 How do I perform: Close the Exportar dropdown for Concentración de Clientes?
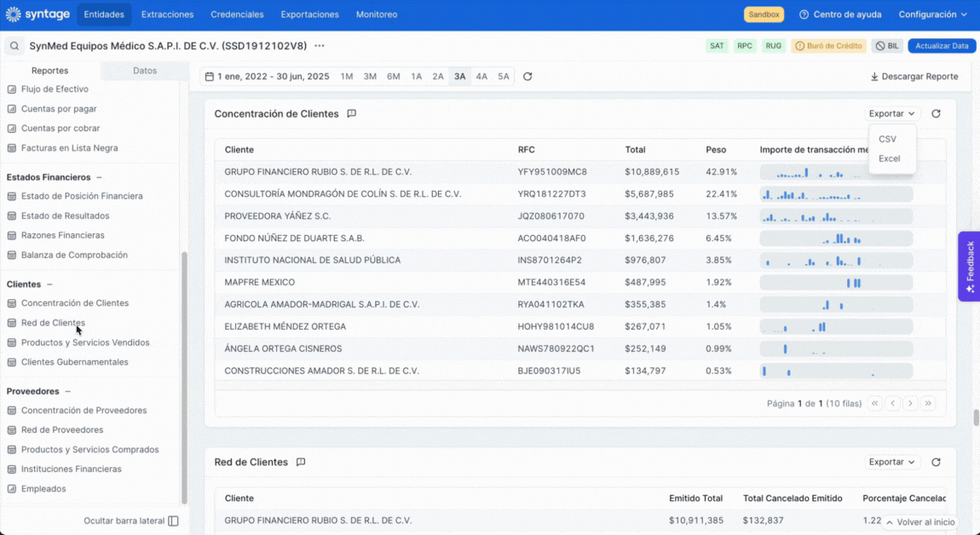coord(892,114)
